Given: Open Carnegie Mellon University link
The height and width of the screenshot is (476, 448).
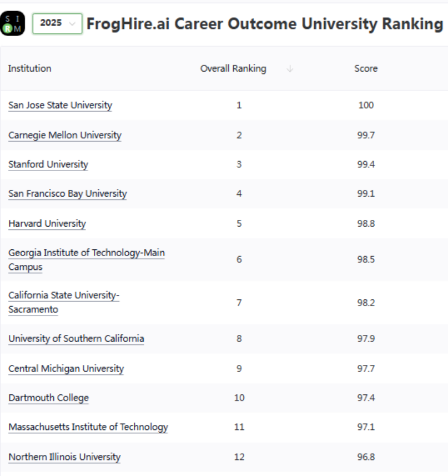Looking at the screenshot, I should pos(64,135).
